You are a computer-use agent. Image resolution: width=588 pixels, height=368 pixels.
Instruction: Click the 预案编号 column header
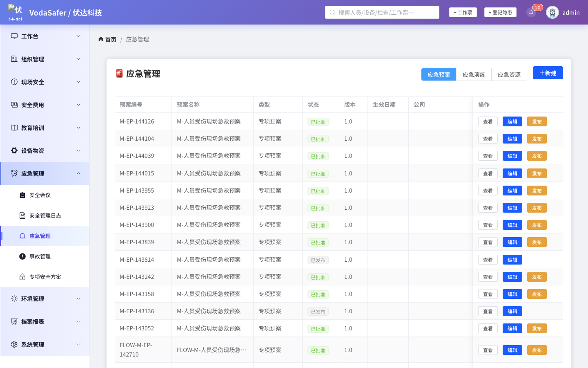(143, 105)
